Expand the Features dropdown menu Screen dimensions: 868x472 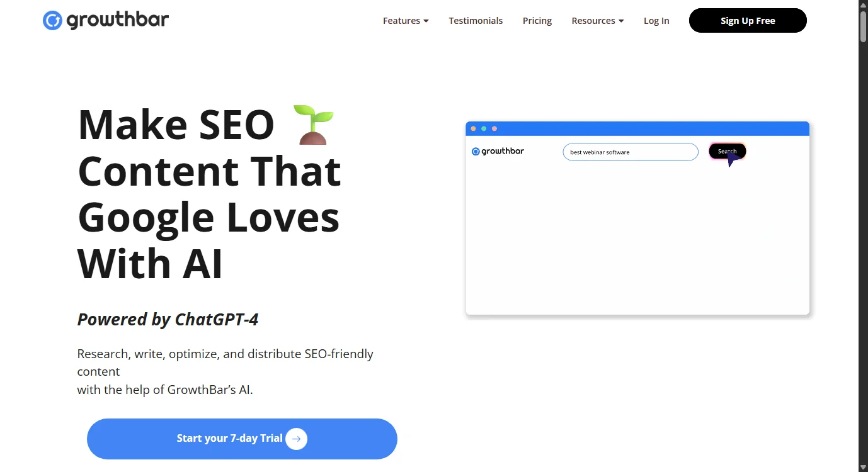tap(406, 21)
